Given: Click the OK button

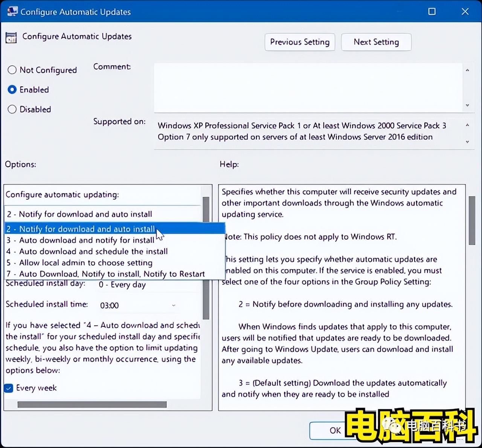Looking at the screenshot, I should [x=335, y=431].
